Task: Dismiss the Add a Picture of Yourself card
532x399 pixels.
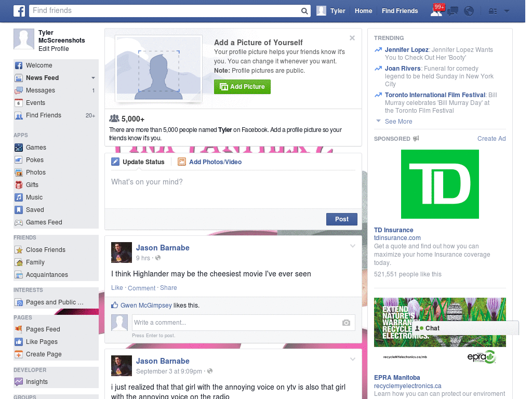Action: click(x=352, y=38)
